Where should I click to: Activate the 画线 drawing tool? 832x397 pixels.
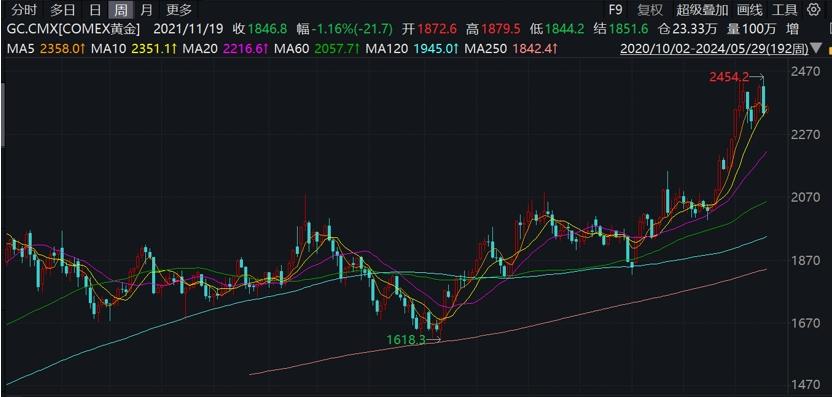click(750, 10)
